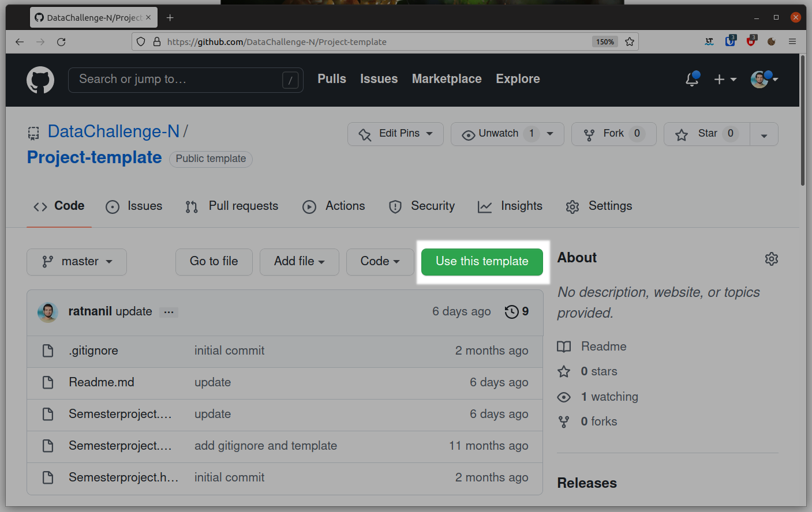
Task: Click the Use this template button
Action: [x=482, y=262]
